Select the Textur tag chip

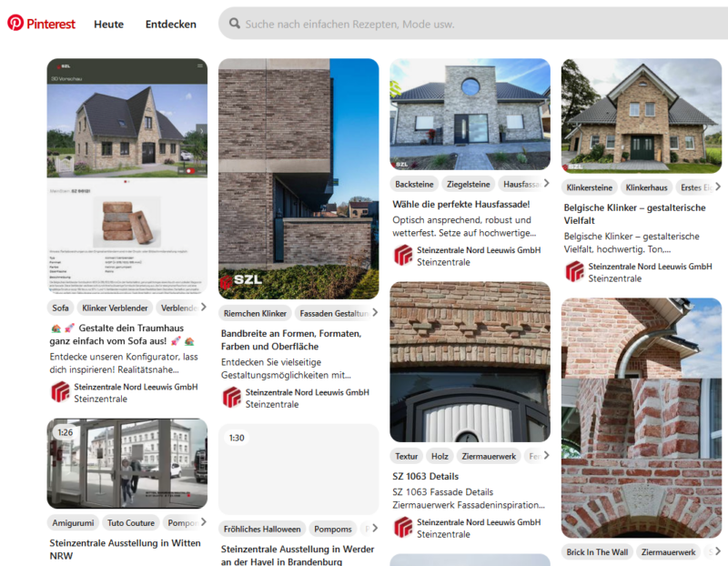point(406,457)
